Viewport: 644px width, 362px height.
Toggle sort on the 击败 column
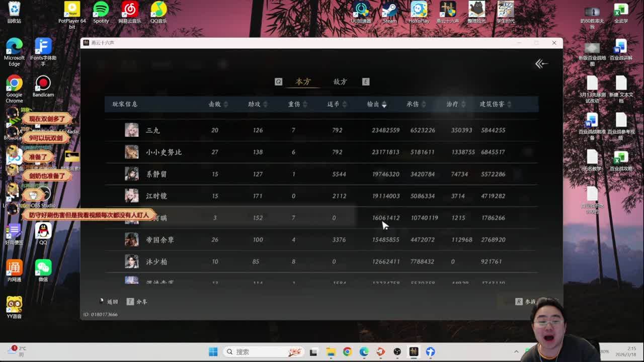225,104
